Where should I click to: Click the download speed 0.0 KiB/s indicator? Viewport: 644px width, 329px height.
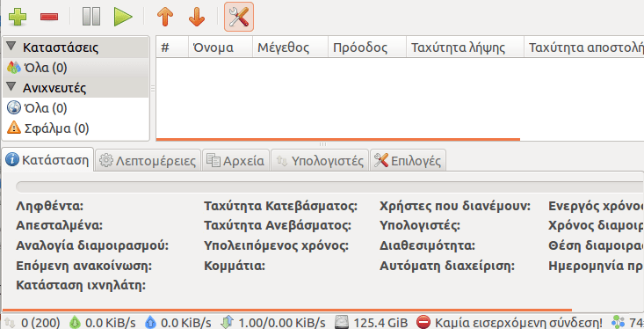102,323
